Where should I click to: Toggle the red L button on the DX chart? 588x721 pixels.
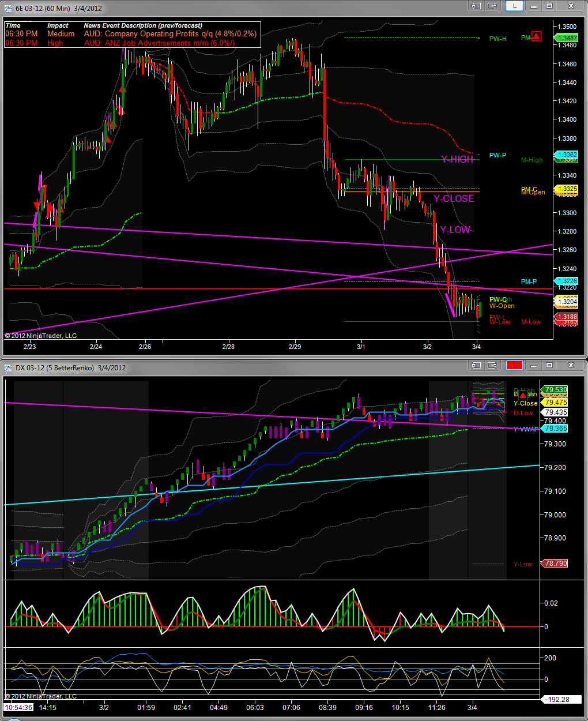click(x=514, y=365)
